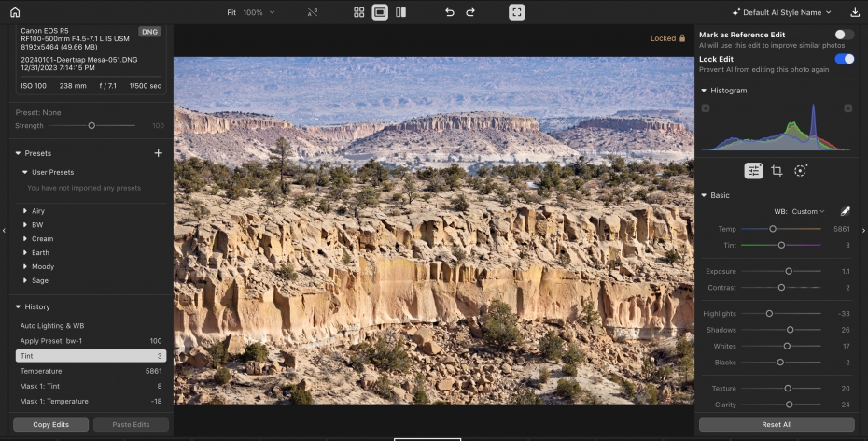Collapse the left panel arrow
Viewport: 868px width, 441px height.
[x=4, y=231]
